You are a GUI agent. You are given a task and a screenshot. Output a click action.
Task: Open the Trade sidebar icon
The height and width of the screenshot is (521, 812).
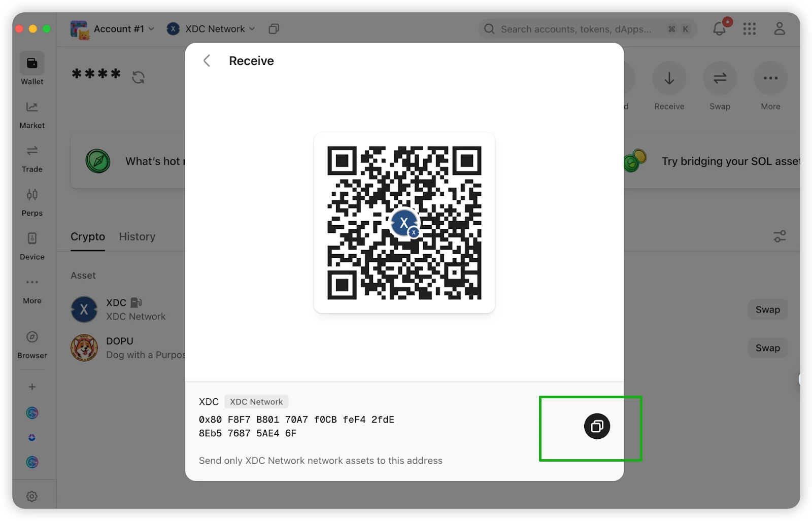coord(32,158)
